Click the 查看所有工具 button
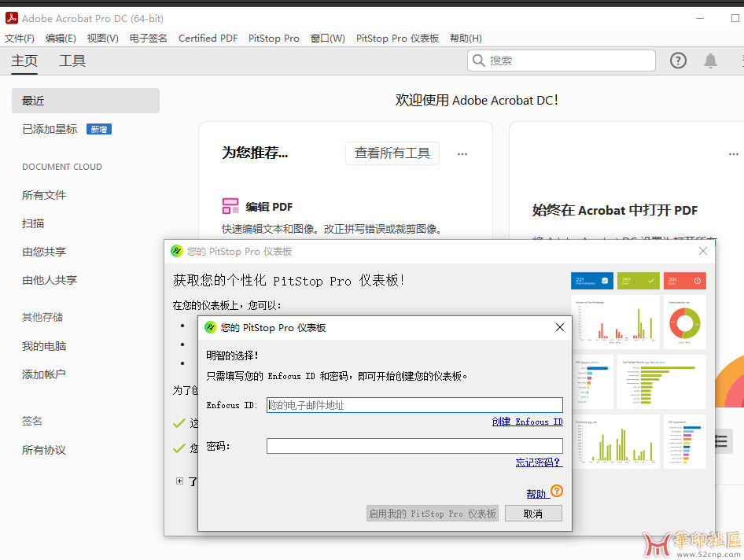The width and height of the screenshot is (744, 560). click(x=392, y=153)
